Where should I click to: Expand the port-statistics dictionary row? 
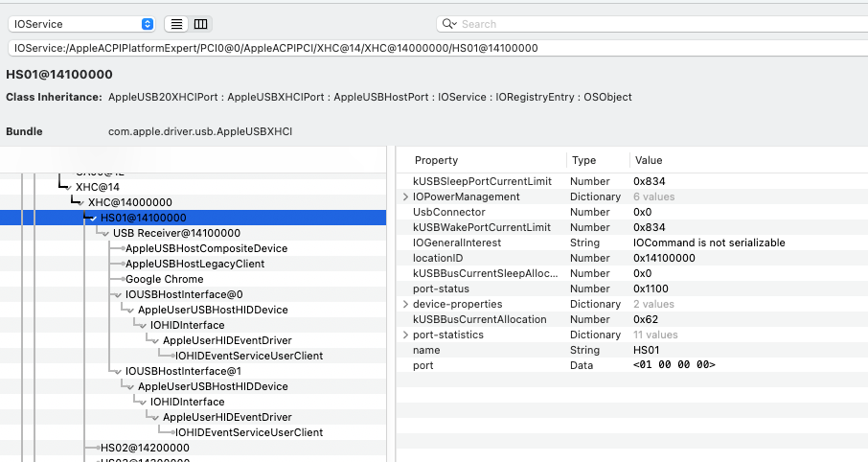pos(406,335)
